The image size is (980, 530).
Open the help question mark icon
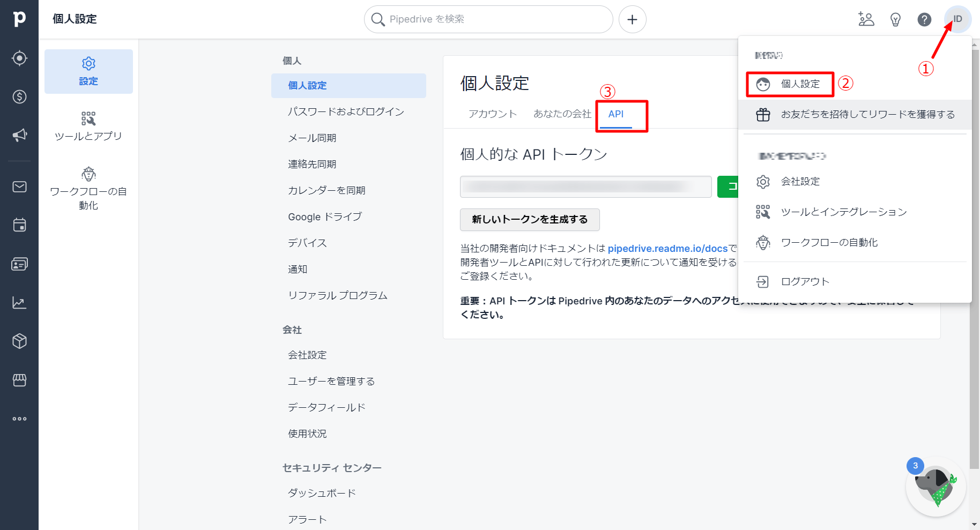(x=924, y=19)
